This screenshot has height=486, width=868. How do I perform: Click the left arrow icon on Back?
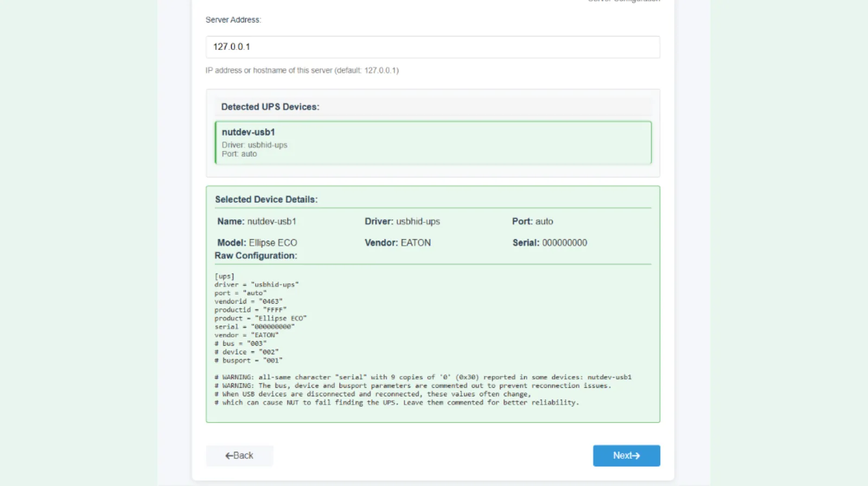[229, 456]
